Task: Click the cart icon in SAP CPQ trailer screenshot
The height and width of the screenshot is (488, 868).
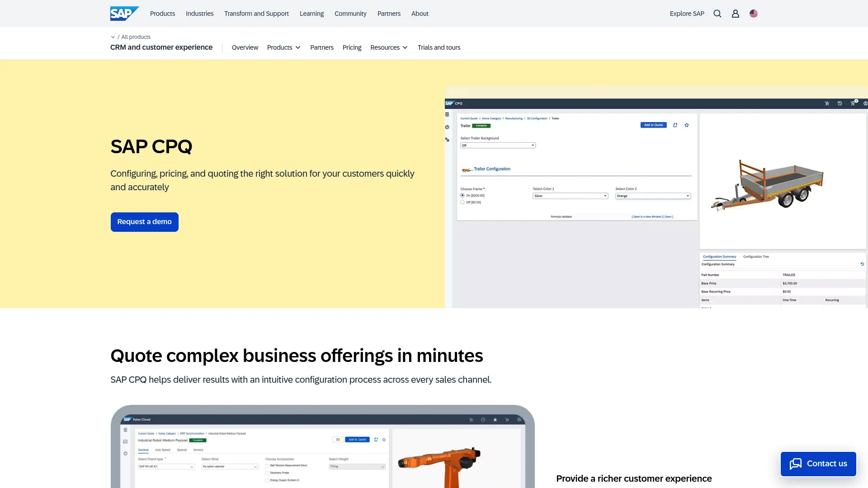Action: [827, 103]
